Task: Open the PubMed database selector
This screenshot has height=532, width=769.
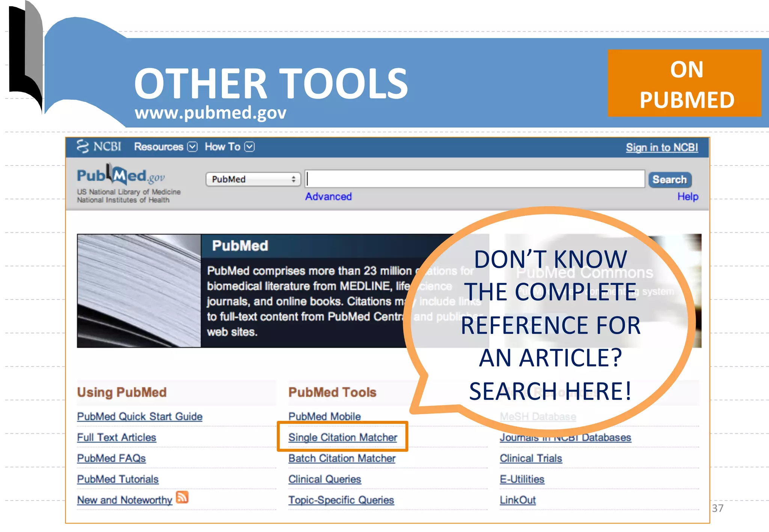Action: pyautogui.click(x=253, y=179)
